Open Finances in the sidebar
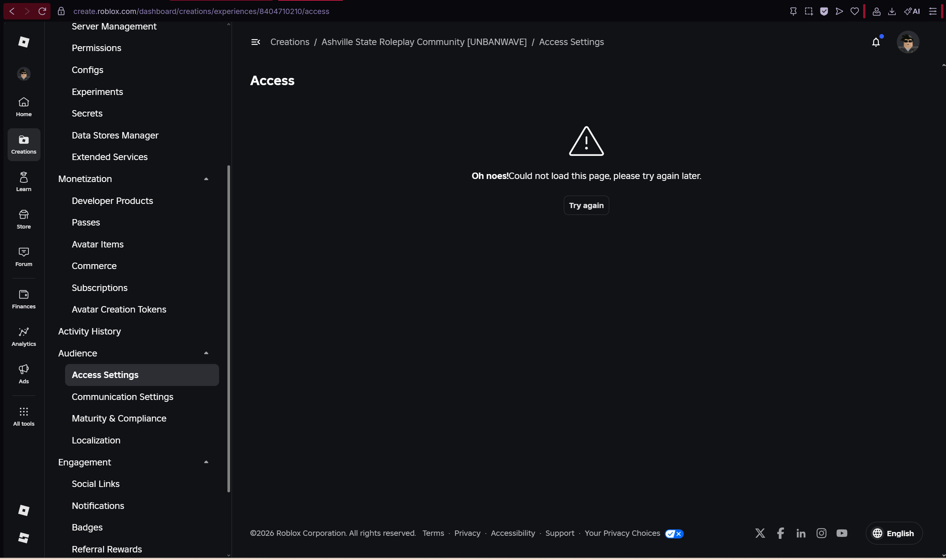Image resolution: width=946 pixels, height=560 pixels. [23, 299]
